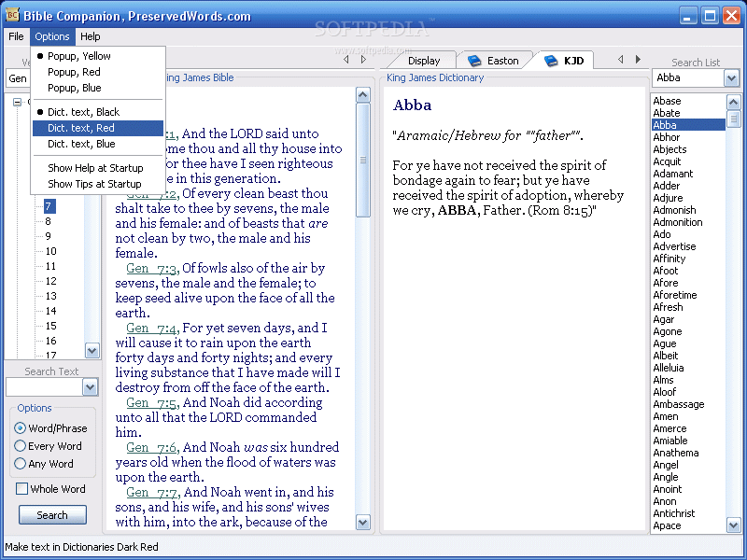This screenshot has width=747, height=560.
Task: Click in the Search Text field
Action: pyautogui.click(x=44, y=387)
